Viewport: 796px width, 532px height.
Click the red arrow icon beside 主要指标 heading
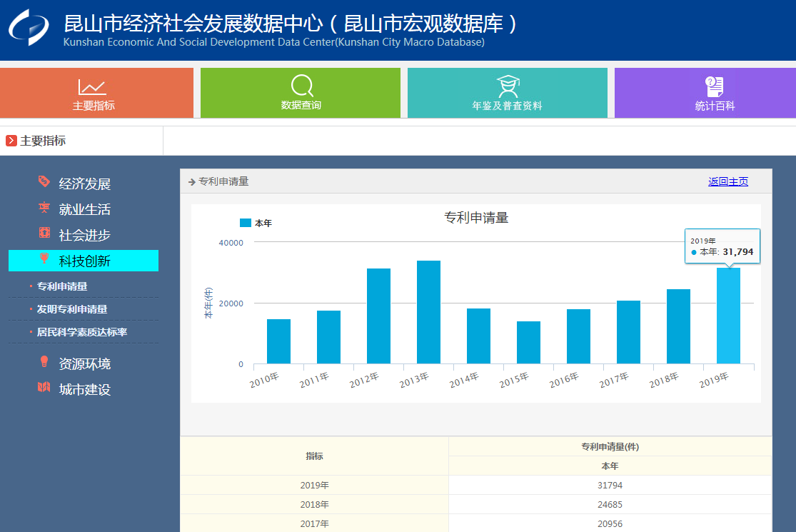tap(11, 141)
